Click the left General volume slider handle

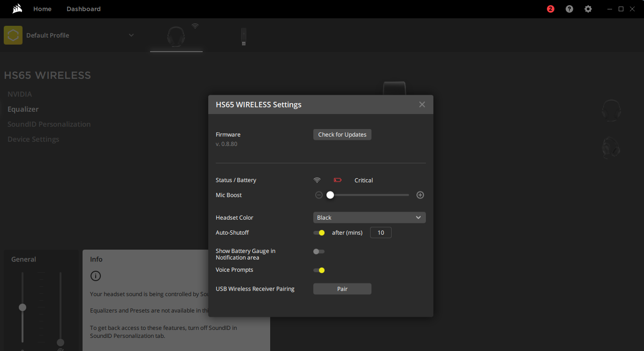23,307
